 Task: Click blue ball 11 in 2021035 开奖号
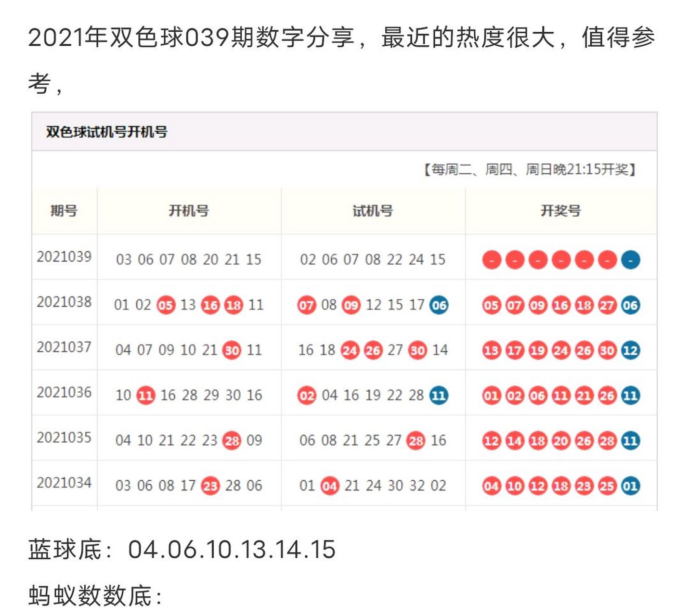tap(630, 441)
